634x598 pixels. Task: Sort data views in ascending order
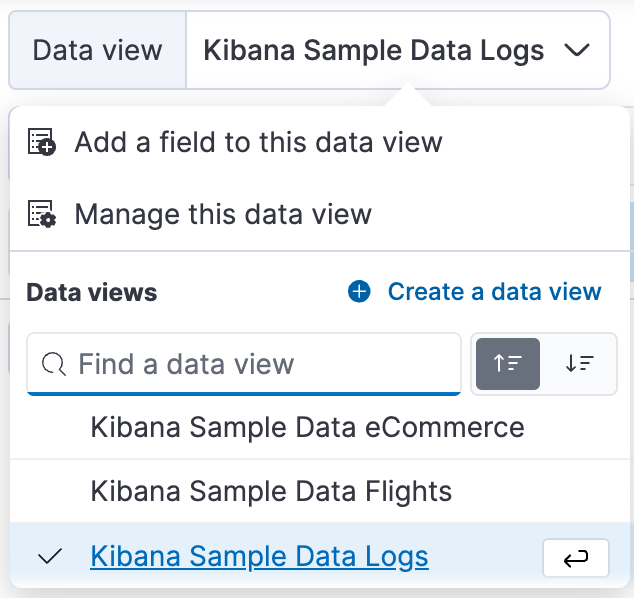pyautogui.click(x=508, y=364)
